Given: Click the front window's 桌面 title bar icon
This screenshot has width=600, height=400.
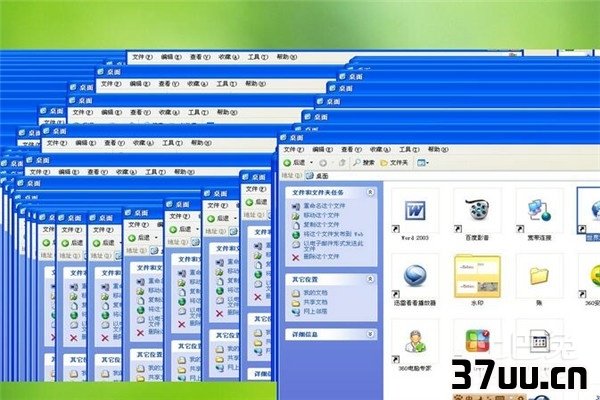Looking at the screenshot, I should coord(284,137).
